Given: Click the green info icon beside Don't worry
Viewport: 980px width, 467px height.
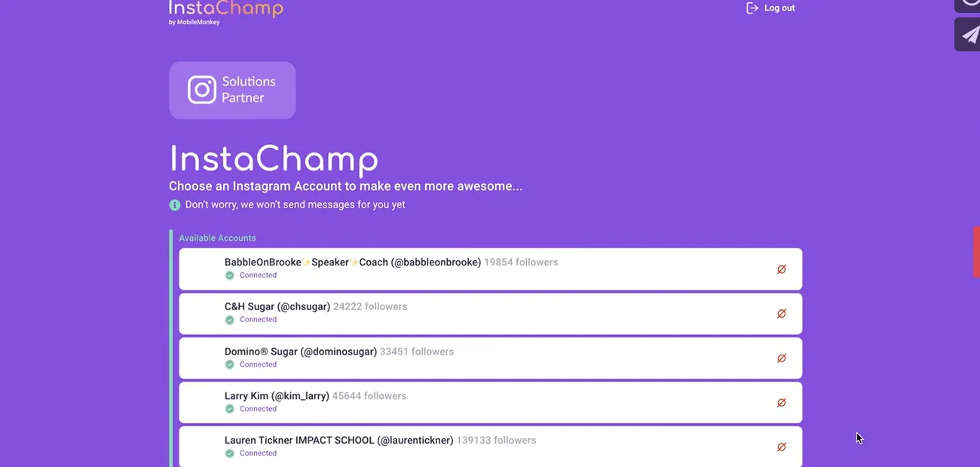Looking at the screenshot, I should tap(175, 204).
